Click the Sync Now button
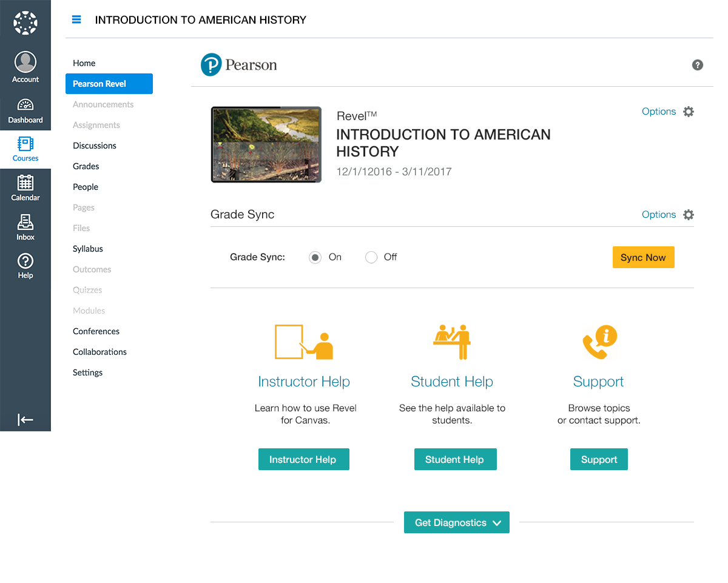 (644, 257)
